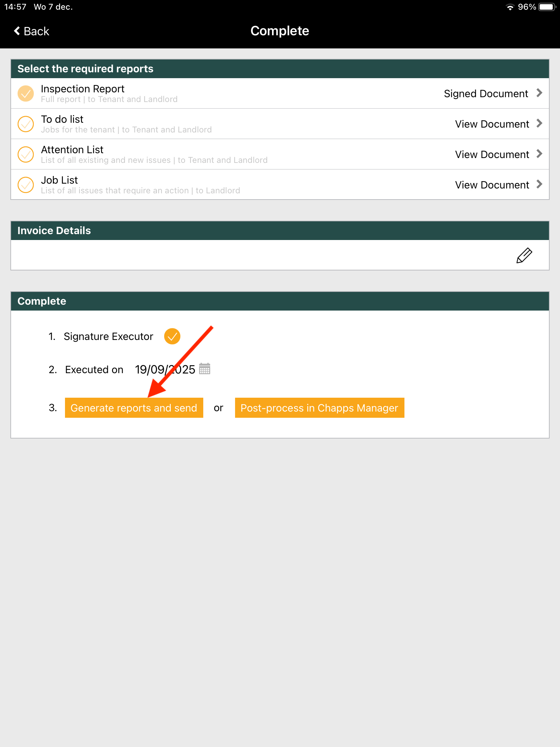Toggle the Job List checkbox
The width and height of the screenshot is (560, 747).
pos(26,185)
